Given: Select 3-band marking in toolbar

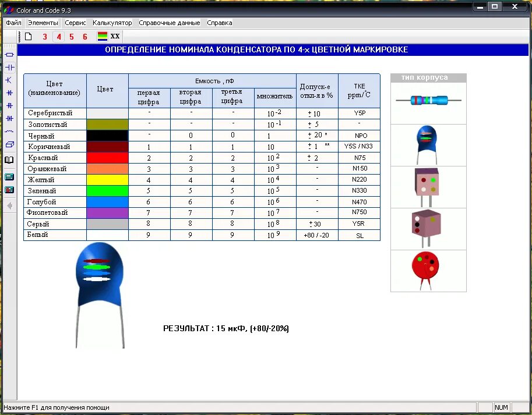Looking at the screenshot, I should point(45,37).
